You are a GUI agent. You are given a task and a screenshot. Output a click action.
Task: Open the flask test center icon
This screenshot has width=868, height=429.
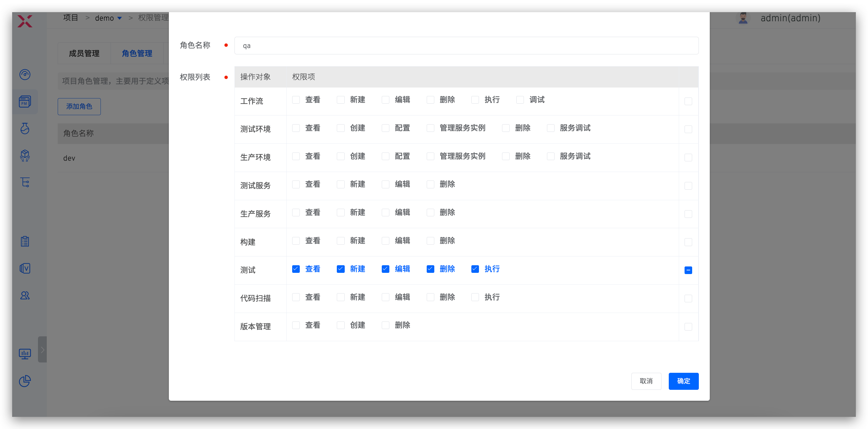click(25, 129)
